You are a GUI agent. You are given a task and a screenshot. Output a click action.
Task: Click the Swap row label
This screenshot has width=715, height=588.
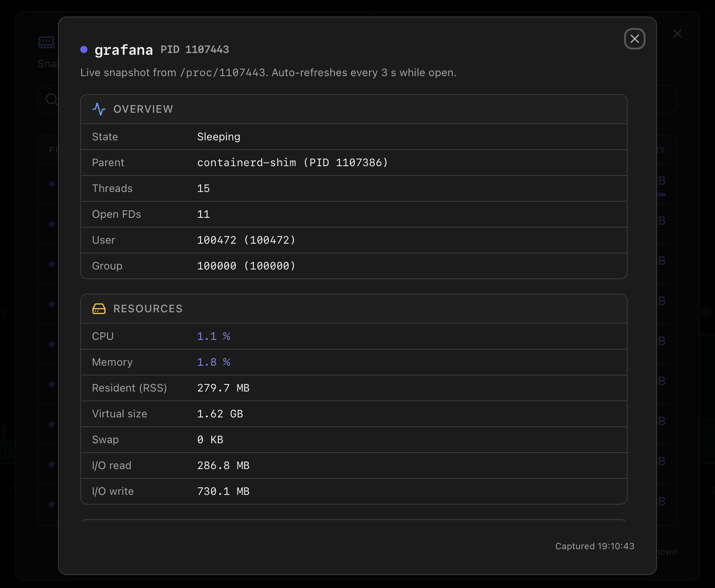[x=105, y=440]
